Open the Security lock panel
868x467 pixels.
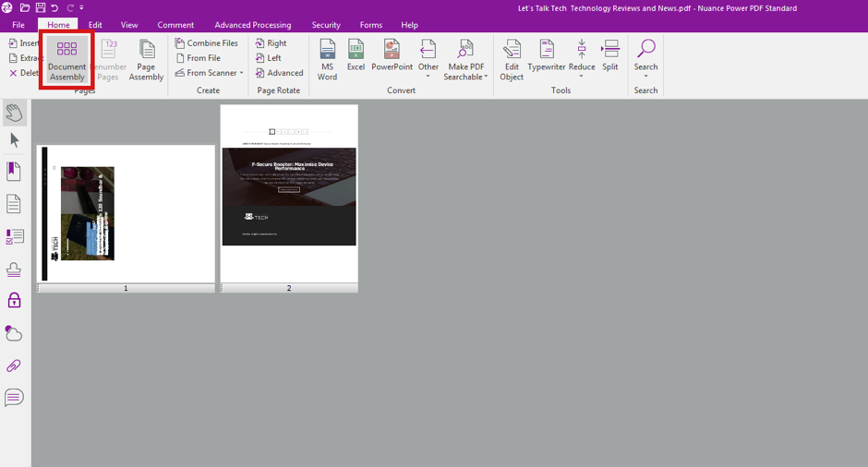pyautogui.click(x=14, y=301)
